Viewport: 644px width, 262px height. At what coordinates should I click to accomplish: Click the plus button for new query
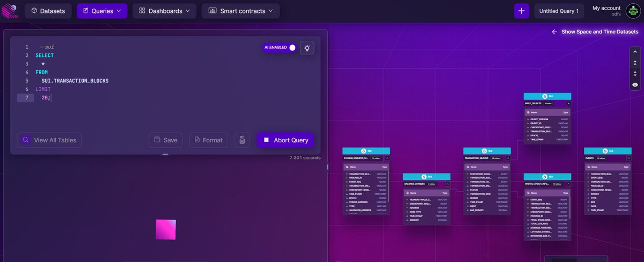(x=521, y=11)
